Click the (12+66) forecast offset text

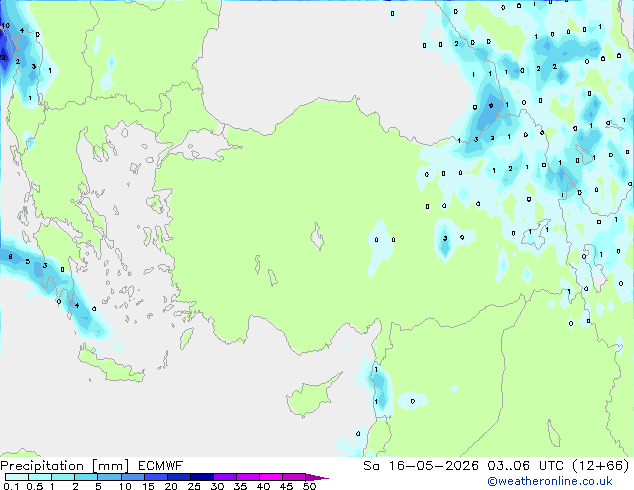601,466
